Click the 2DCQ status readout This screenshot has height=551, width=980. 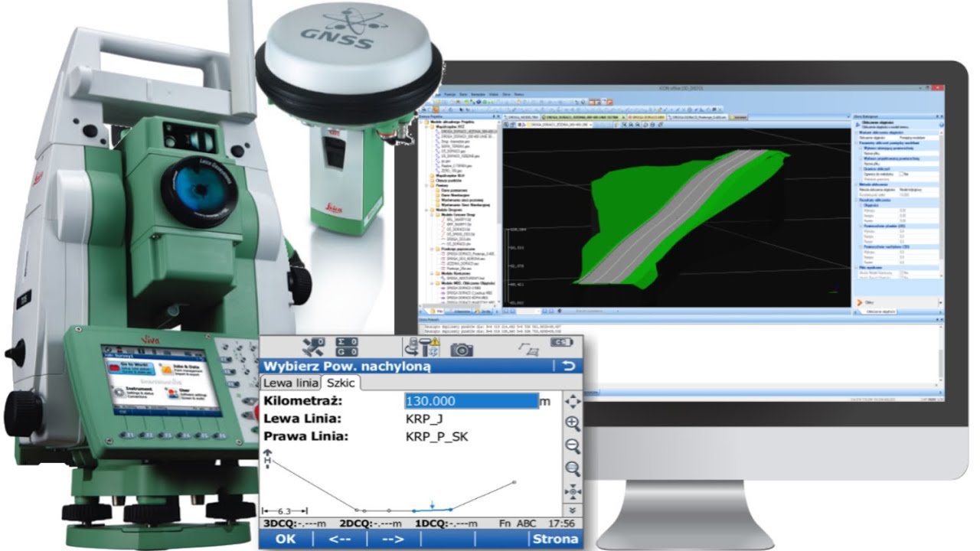[x=371, y=524]
